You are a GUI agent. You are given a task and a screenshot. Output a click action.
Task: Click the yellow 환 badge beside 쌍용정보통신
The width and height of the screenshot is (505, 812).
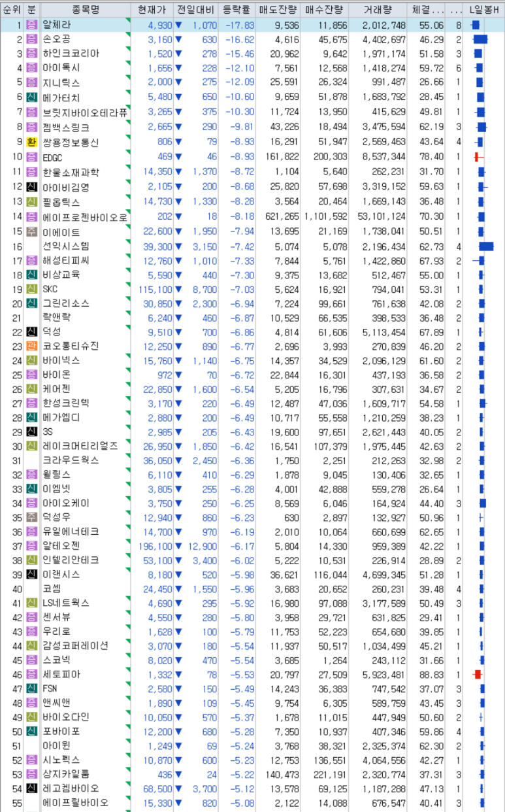click(32, 141)
